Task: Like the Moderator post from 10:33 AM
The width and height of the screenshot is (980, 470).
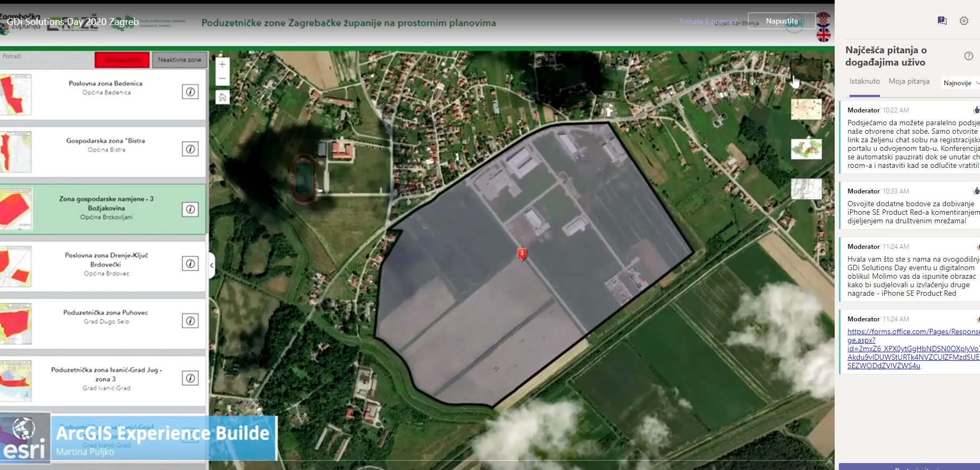Action: pos(976,191)
